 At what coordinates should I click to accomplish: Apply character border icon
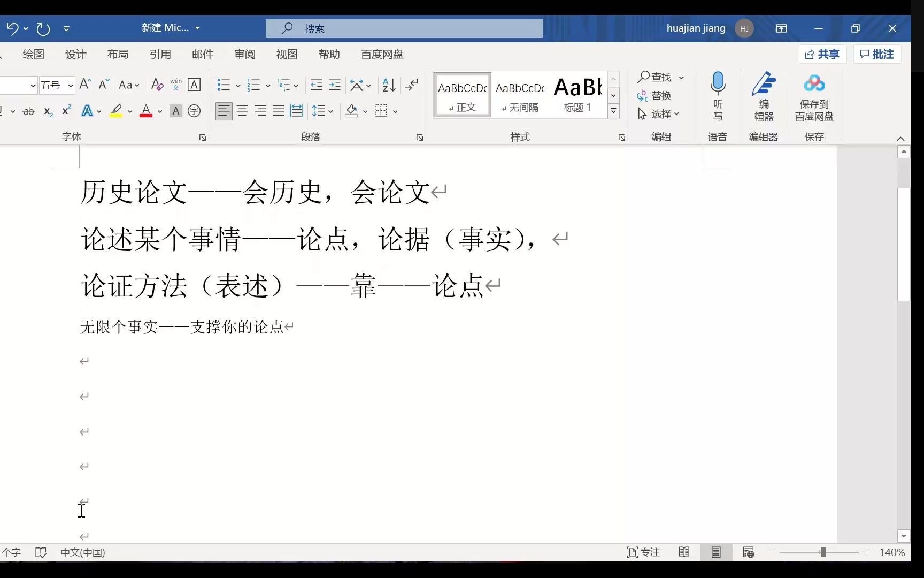[x=195, y=85]
